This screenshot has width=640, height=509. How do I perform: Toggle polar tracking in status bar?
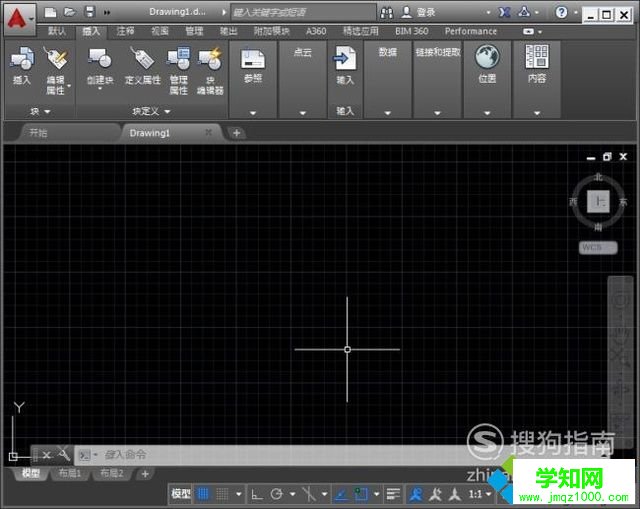coord(276,494)
